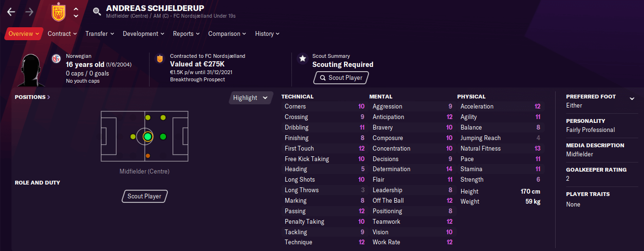The height and width of the screenshot is (251, 644).
Task: Click Scout Player button under Scout Summary
Action: (x=341, y=77)
